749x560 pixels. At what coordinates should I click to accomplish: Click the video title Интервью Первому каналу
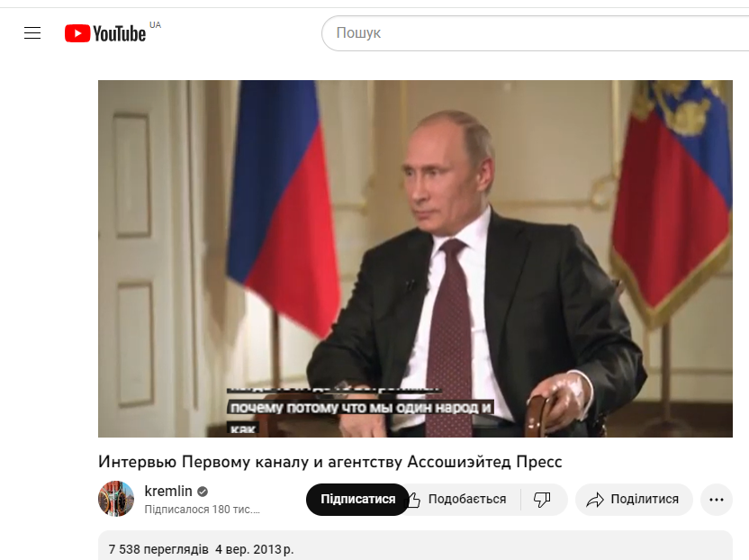click(x=330, y=462)
